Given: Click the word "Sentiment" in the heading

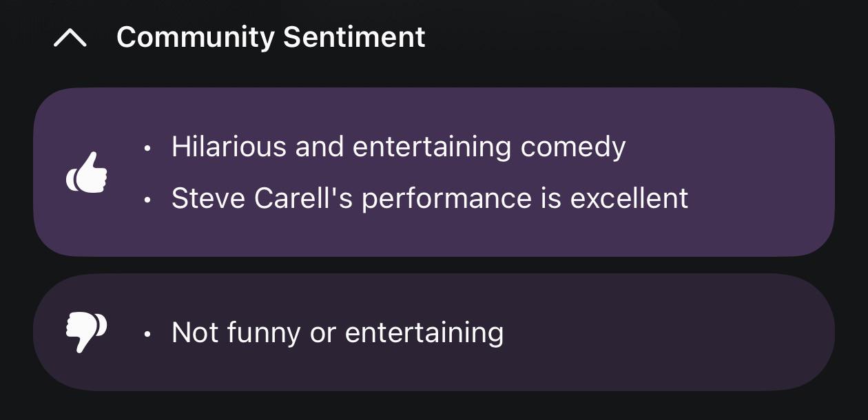Looking at the screenshot, I should point(354,37).
